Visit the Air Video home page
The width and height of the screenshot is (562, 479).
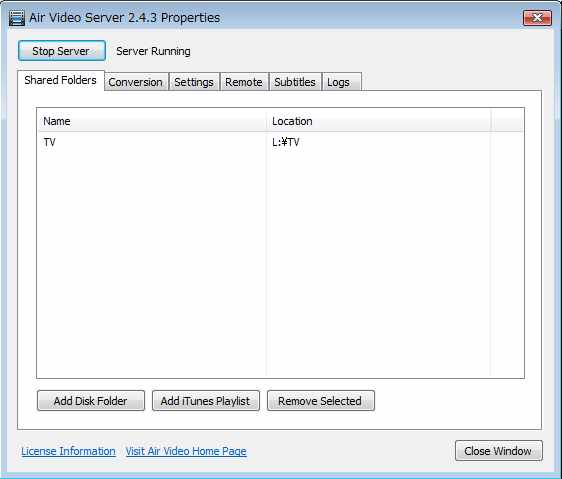[186, 451]
